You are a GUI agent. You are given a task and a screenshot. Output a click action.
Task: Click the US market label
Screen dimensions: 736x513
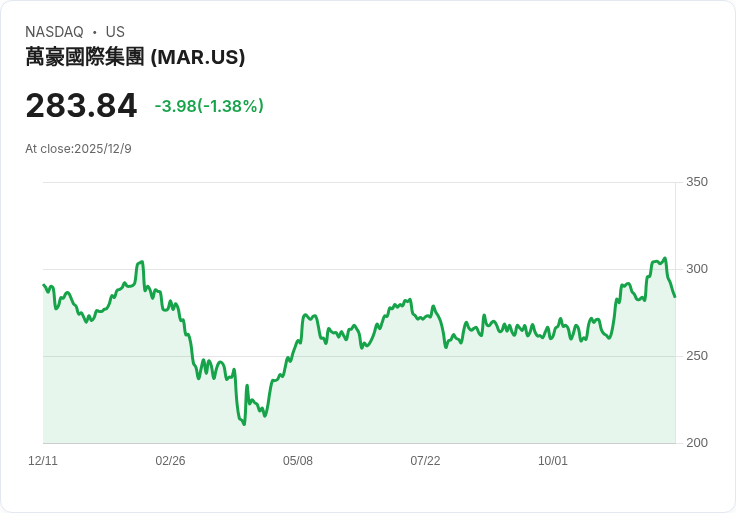(x=115, y=32)
